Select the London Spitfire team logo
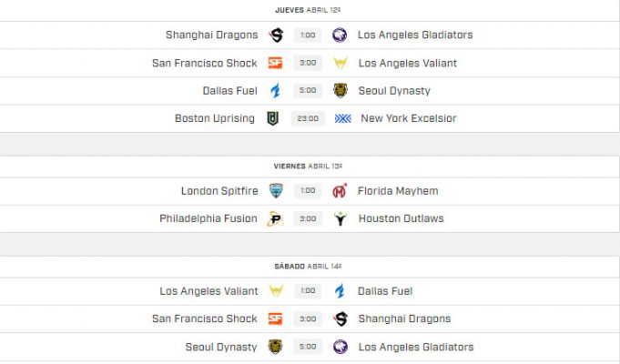The image size is (620, 364). pyautogui.click(x=276, y=191)
